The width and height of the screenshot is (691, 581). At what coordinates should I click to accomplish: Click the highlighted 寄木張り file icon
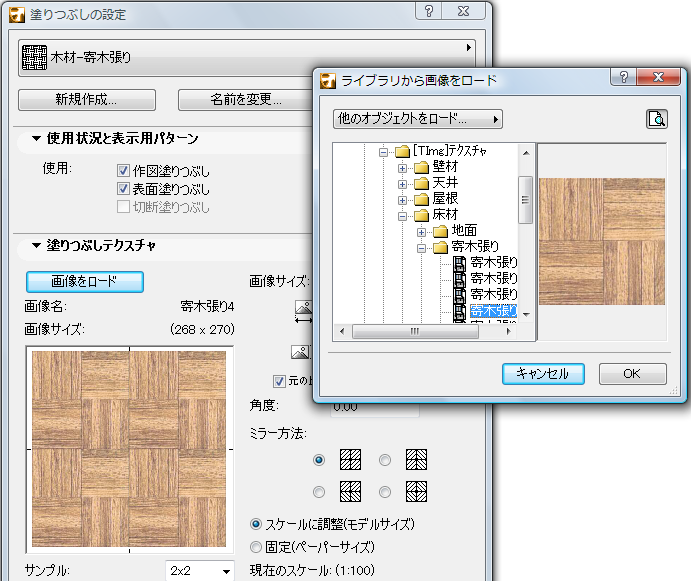click(460, 311)
